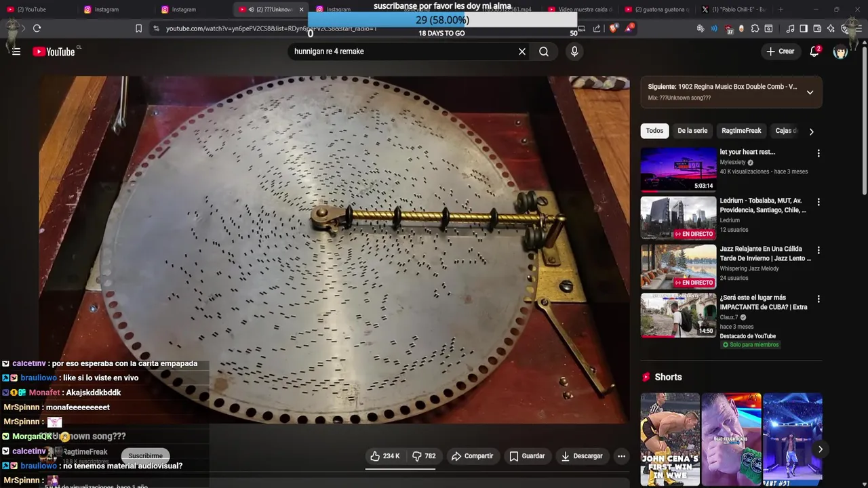
Task: Open the extensions puzzle icon
Action: pyautogui.click(x=755, y=28)
